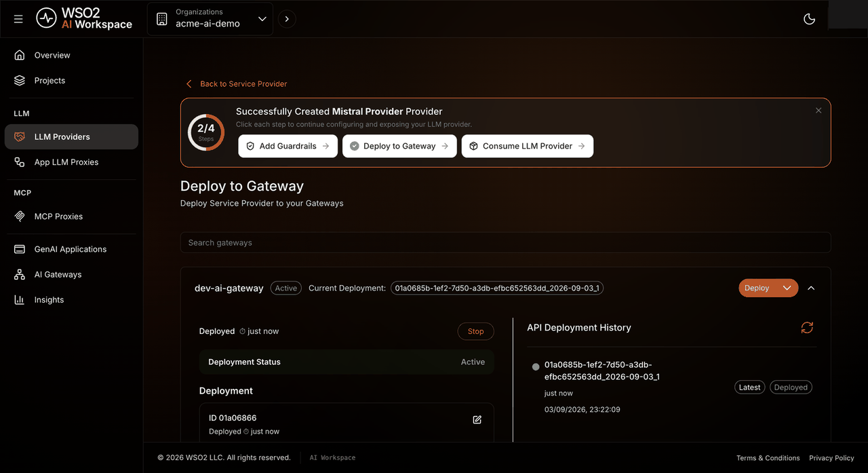The width and height of the screenshot is (868, 473).
Task: Dismiss the Successfully Created banner
Action: 818,111
